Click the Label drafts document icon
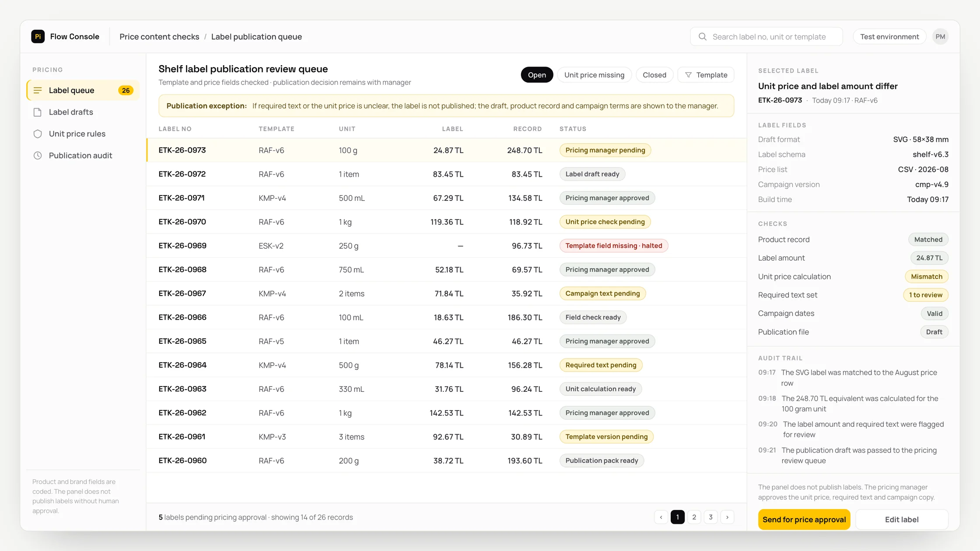Screen dimensions: 980x551 38,112
